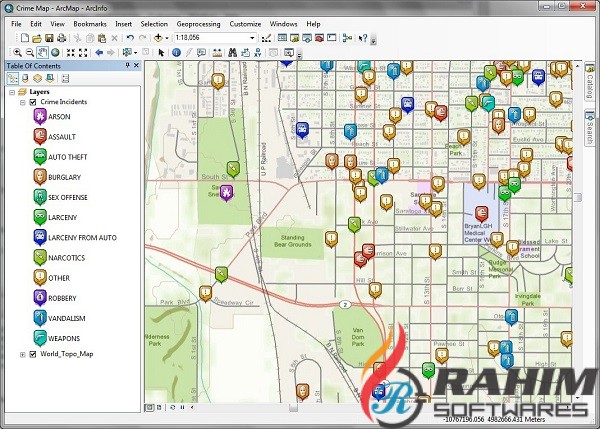Click the Full Extent globe icon
Viewport: 600px width, 429px height.
tap(55, 52)
